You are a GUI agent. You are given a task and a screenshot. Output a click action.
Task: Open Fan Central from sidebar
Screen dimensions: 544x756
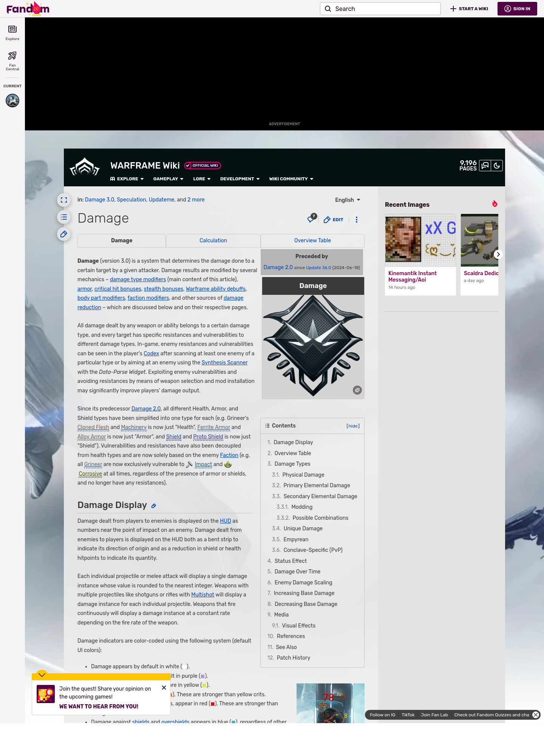point(12,61)
